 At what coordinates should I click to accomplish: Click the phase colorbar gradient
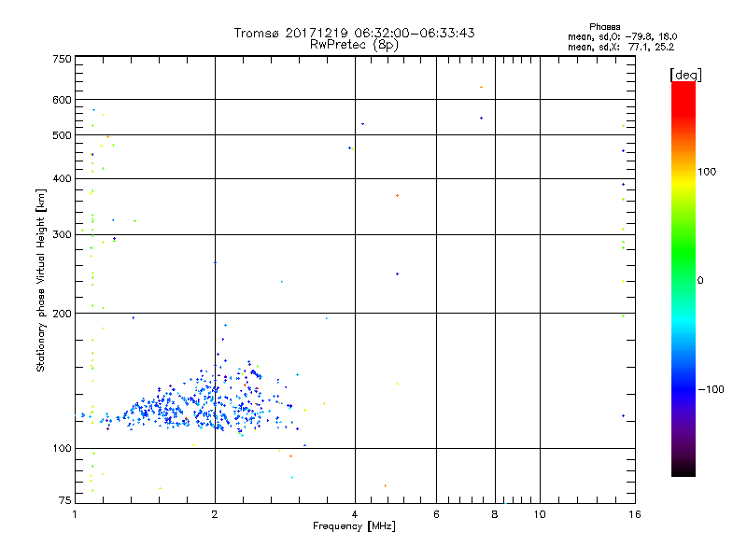tap(684, 279)
